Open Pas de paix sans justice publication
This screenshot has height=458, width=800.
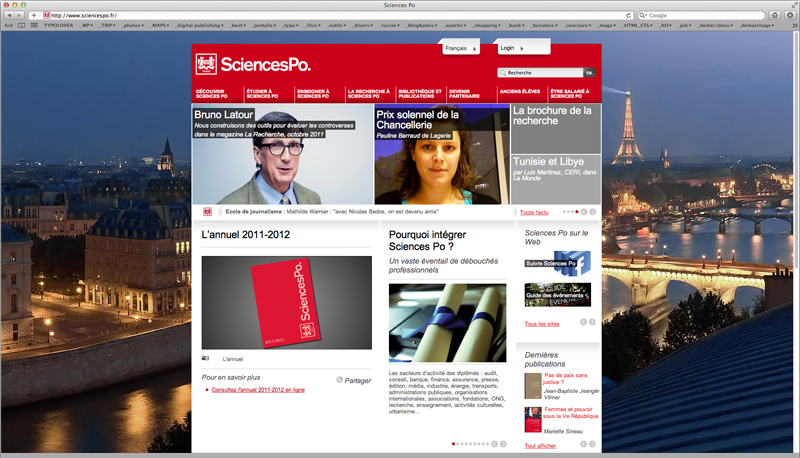[x=565, y=378]
